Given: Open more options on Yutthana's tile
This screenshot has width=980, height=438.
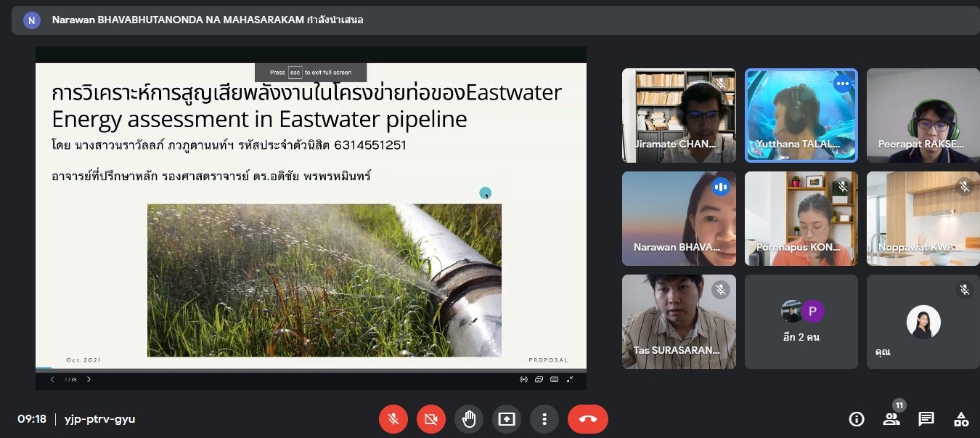Looking at the screenshot, I should [843, 84].
